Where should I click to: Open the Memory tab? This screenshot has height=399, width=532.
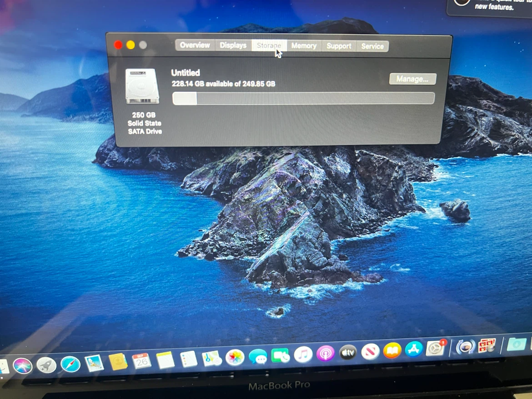pos(304,46)
